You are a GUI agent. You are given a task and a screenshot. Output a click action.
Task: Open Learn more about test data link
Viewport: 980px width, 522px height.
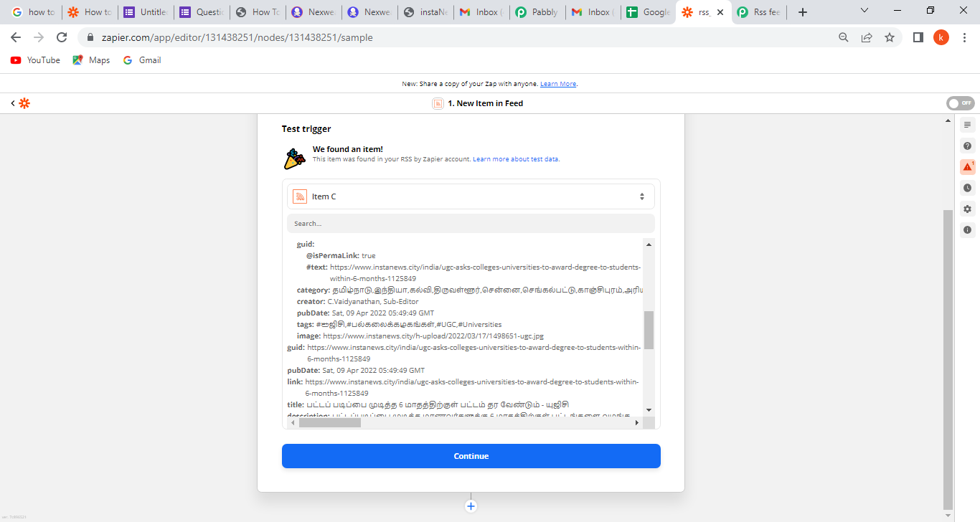point(516,159)
